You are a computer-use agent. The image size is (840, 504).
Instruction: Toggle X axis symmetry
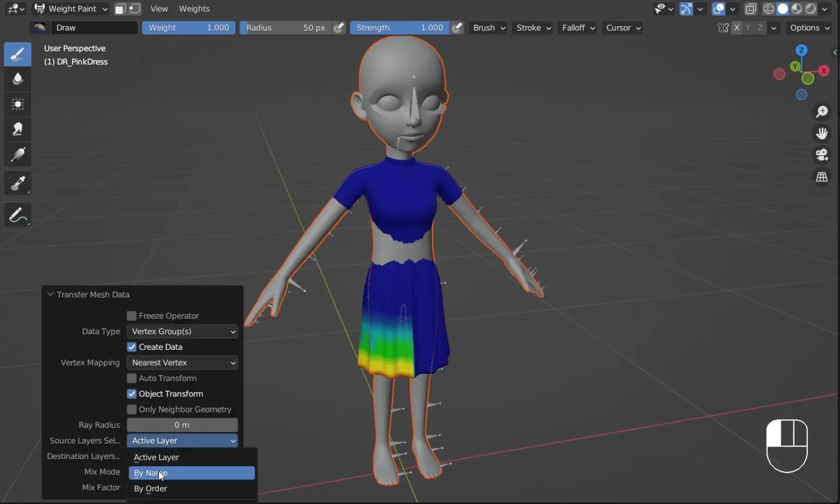(x=737, y=28)
